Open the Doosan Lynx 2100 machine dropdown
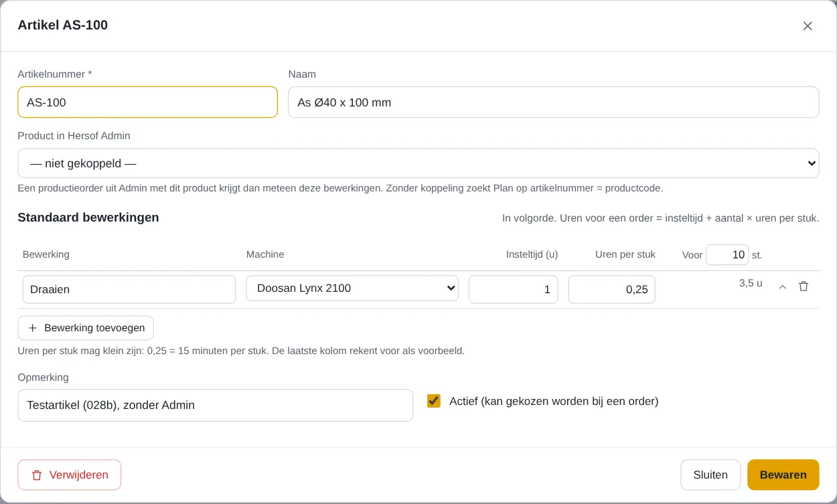The width and height of the screenshot is (837, 504). click(352, 288)
